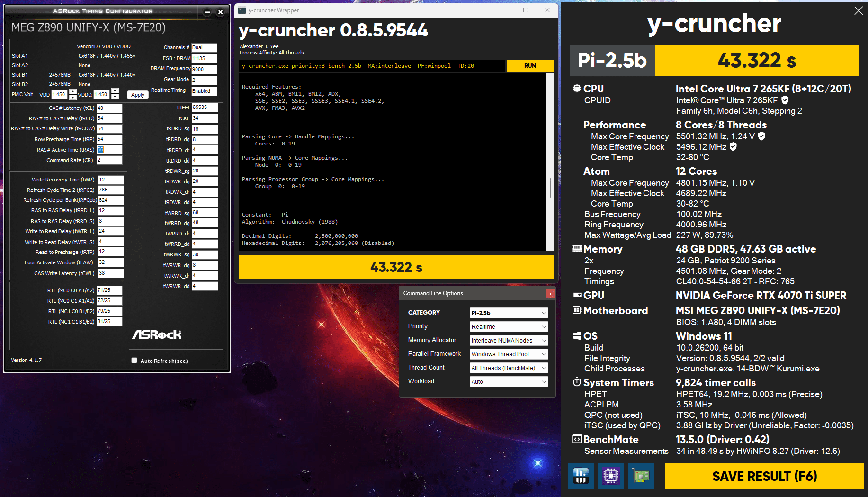Close the BenchMate y-cruncher result panel
The width and height of the screenshot is (868, 497).
click(859, 10)
